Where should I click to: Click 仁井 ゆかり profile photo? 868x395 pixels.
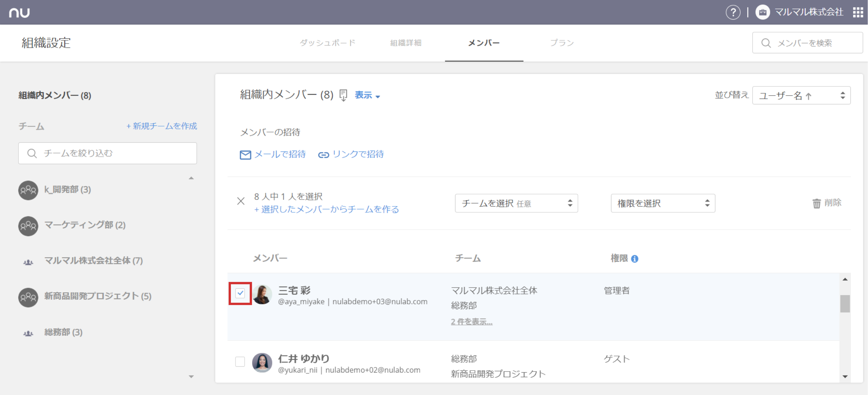click(x=262, y=362)
